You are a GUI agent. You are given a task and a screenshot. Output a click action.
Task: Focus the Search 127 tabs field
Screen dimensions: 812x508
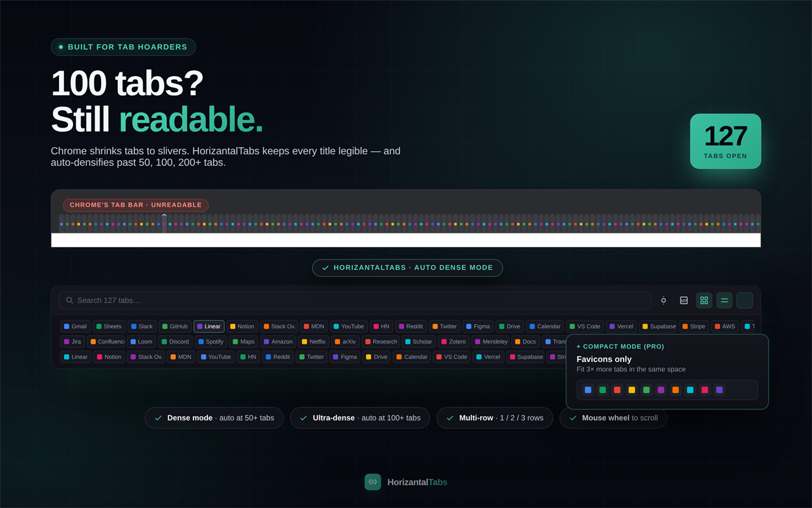coord(355,300)
